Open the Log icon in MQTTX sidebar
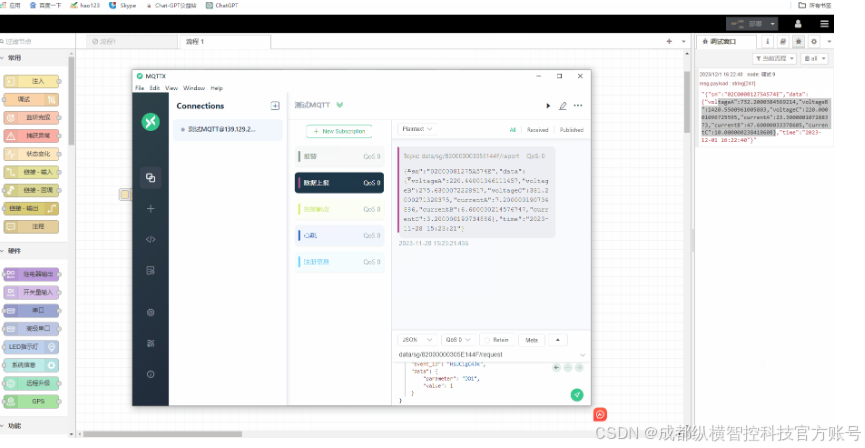The height and width of the screenshot is (448, 865). coord(150,270)
